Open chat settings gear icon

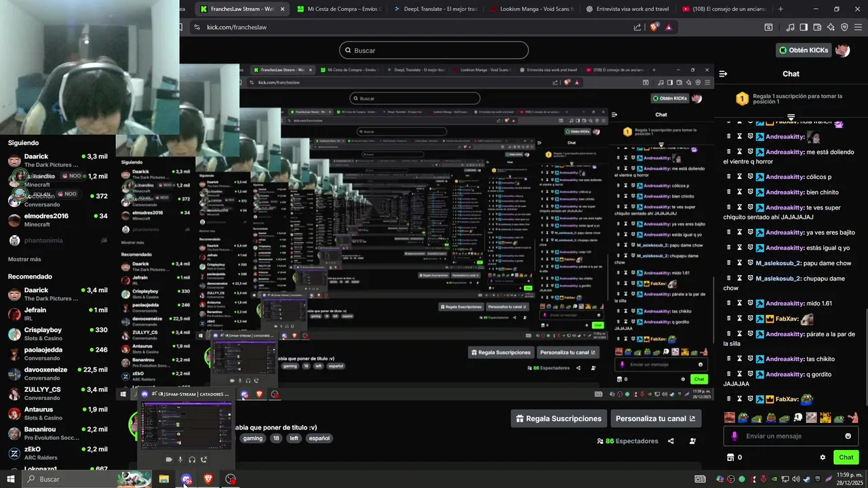point(823,457)
